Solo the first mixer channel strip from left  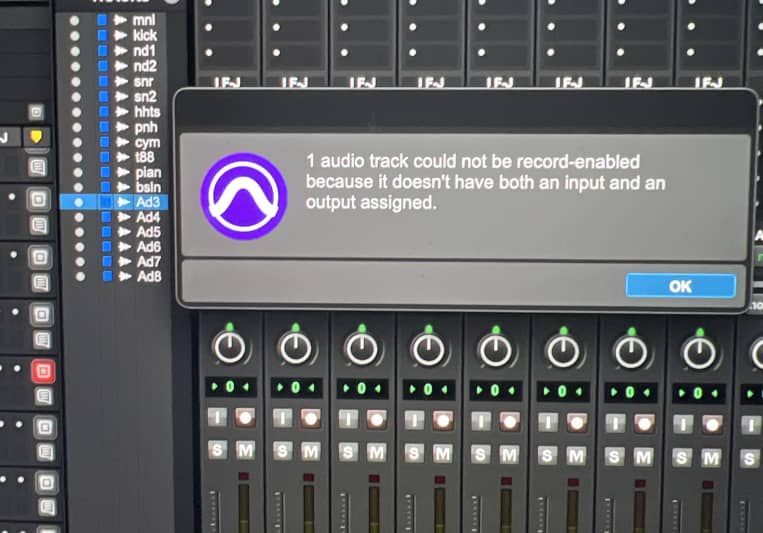tap(218, 450)
